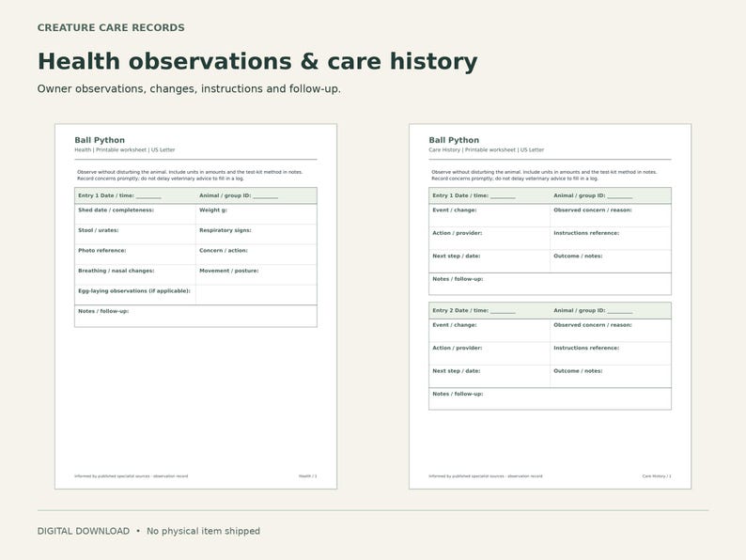This screenshot has height=560, width=746.
Task: Click 'Outcome / notes:' in Entry 2
Action: click(x=611, y=377)
